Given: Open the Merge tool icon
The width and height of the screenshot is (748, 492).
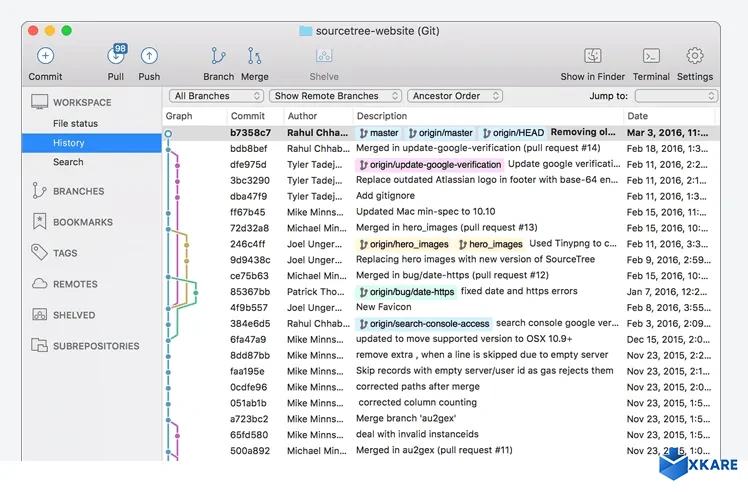Looking at the screenshot, I should pyautogui.click(x=254, y=56).
